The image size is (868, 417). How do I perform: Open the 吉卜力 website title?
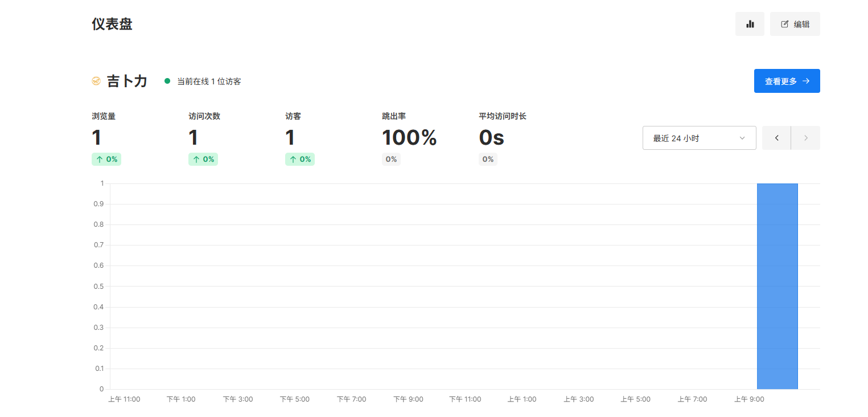127,81
